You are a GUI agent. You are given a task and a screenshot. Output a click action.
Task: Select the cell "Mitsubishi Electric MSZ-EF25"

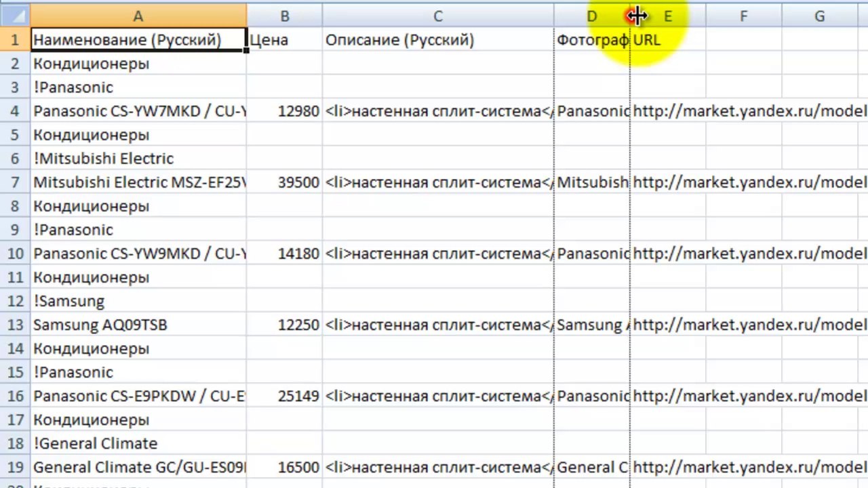(x=138, y=182)
